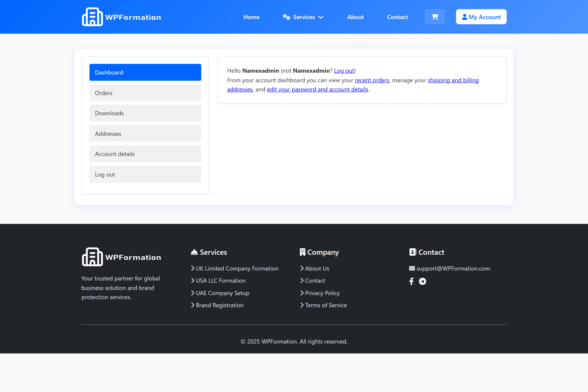Click chevron before UK Limited Company Formation
Image resolution: width=588 pixels, height=392 pixels.
point(192,268)
